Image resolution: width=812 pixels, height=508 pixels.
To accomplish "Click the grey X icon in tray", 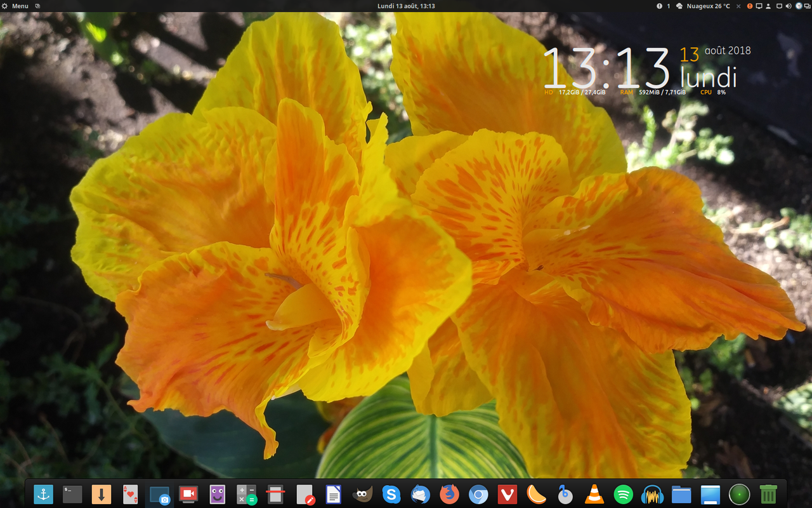I will coord(738,6).
